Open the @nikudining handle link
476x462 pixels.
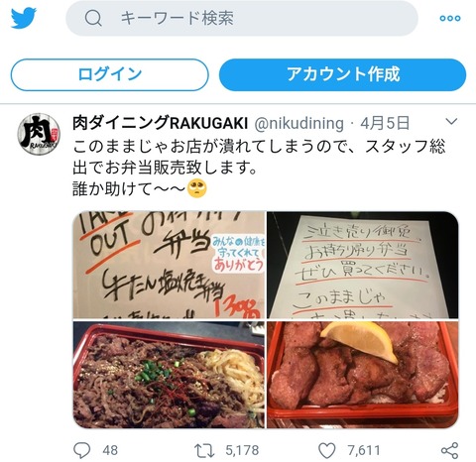[x=299, y=123]
